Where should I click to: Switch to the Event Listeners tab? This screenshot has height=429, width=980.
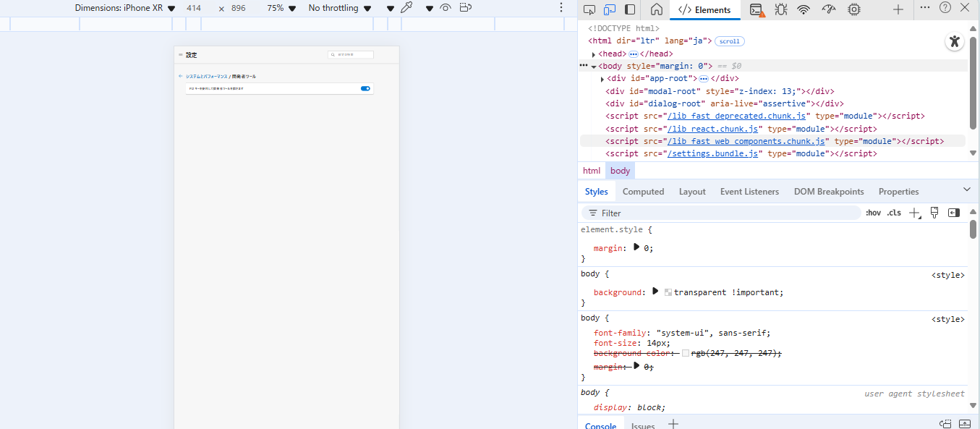click(x=749, y=192)
